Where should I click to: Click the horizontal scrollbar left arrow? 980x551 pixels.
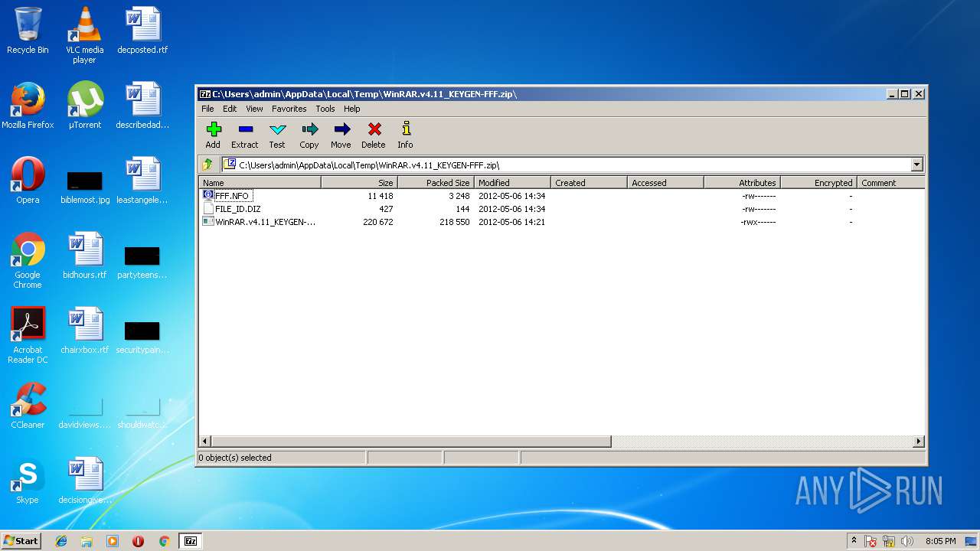point(204,442)
